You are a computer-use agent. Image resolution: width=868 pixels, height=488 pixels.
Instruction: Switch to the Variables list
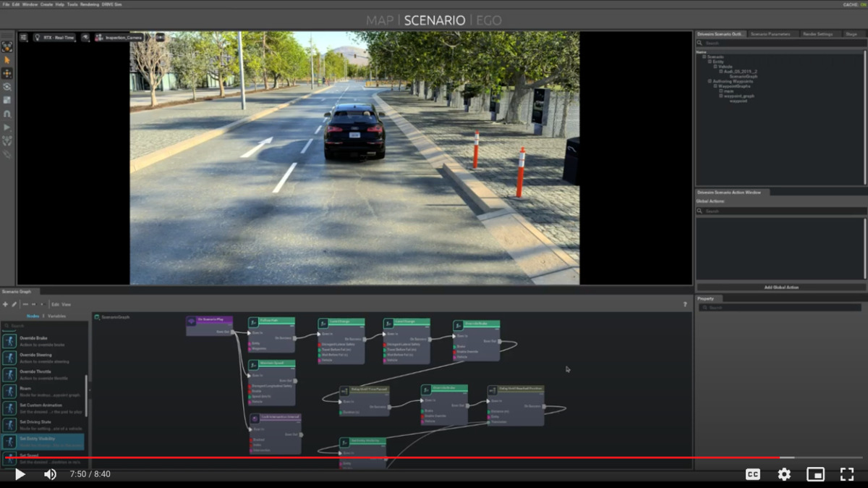point(56,316)
